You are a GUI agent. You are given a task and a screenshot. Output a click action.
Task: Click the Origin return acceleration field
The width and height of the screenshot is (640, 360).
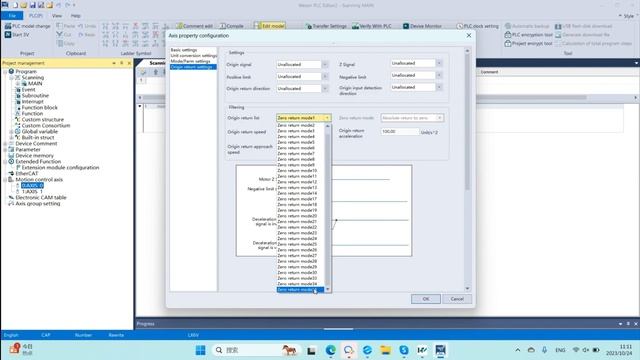point(400,132)
